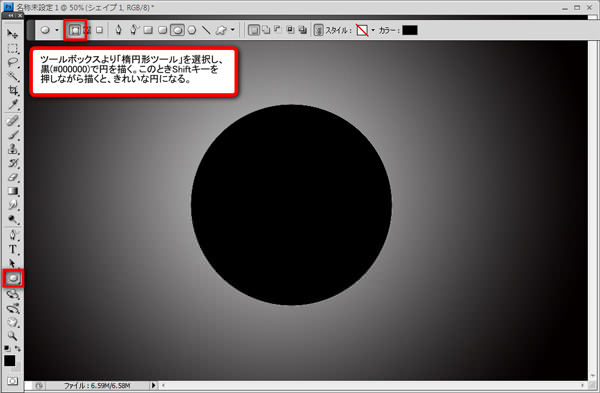This screenshot has width=600, height=393.
Task: Choose Polygon tool in options bar
Action: coord(192,30)
